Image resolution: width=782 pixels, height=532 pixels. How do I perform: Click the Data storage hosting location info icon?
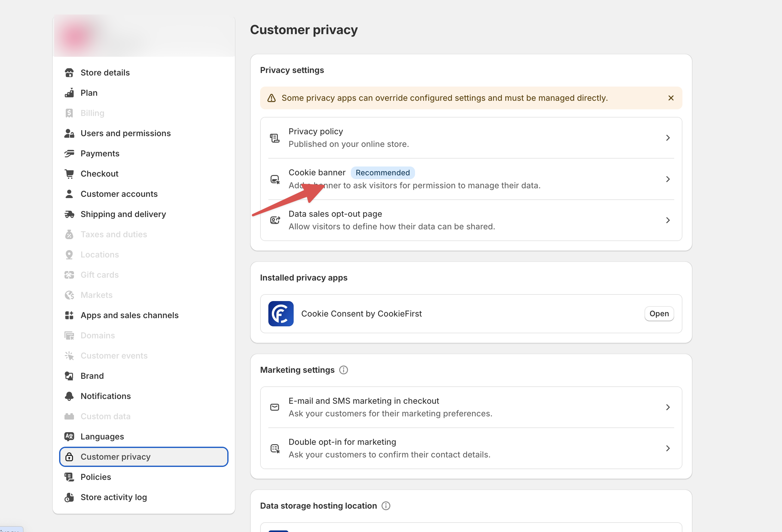(386, 505)
